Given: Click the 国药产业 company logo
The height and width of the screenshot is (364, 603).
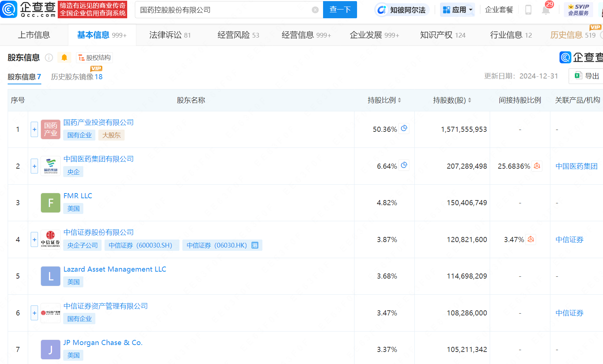Looking at the screenshot, I should point(50,129).
